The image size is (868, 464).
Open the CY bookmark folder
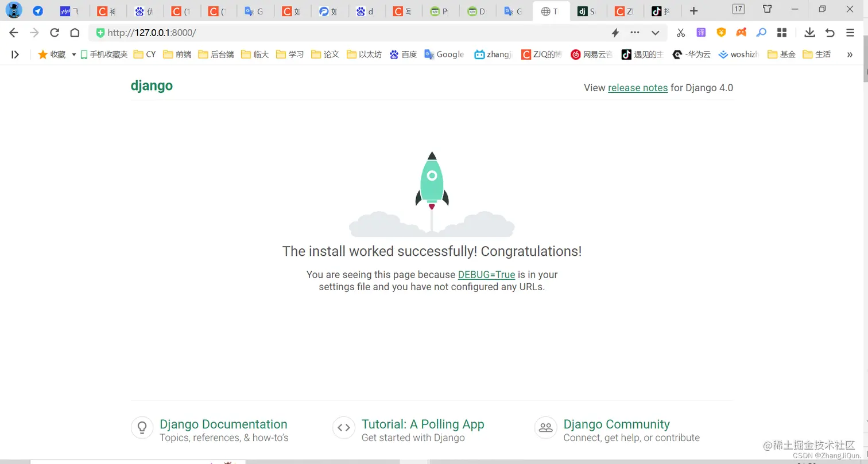click(145, 54)
